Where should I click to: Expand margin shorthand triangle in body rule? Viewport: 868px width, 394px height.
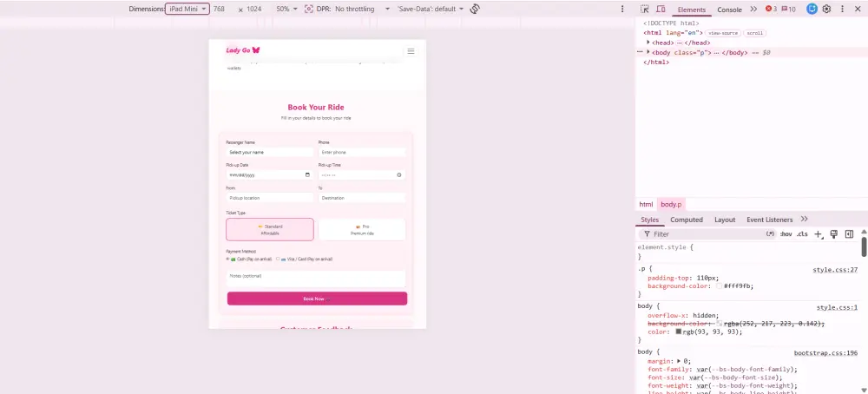tap(680, 361)
